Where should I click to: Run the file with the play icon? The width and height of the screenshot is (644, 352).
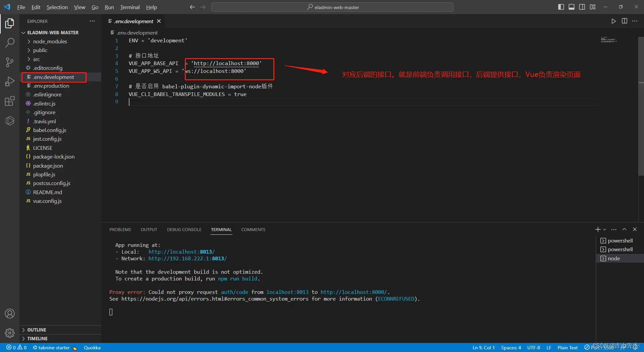pyautogui.click(x=613, y=21)
